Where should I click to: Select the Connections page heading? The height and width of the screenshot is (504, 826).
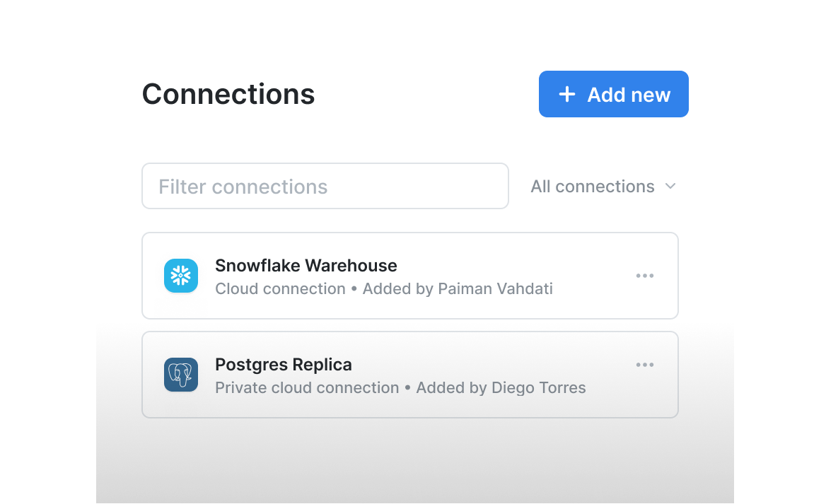228,94
